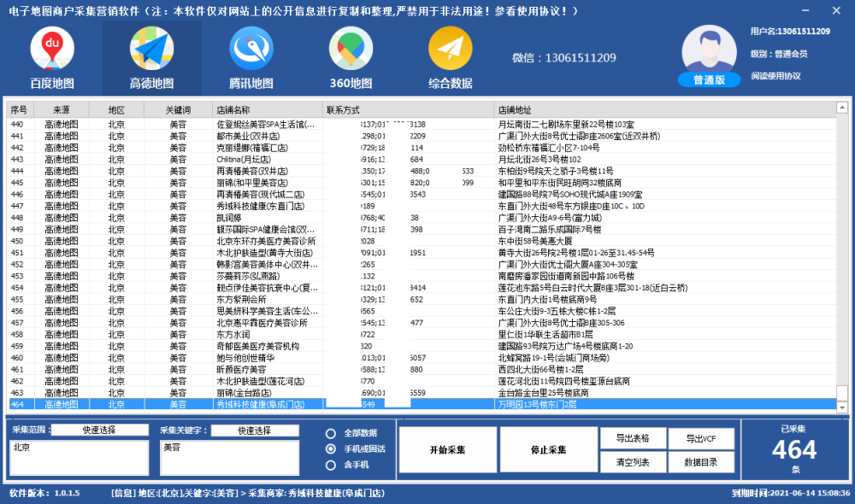
Task: Select row 444 再青椿美容(双井店)
Action: [422, 171]
